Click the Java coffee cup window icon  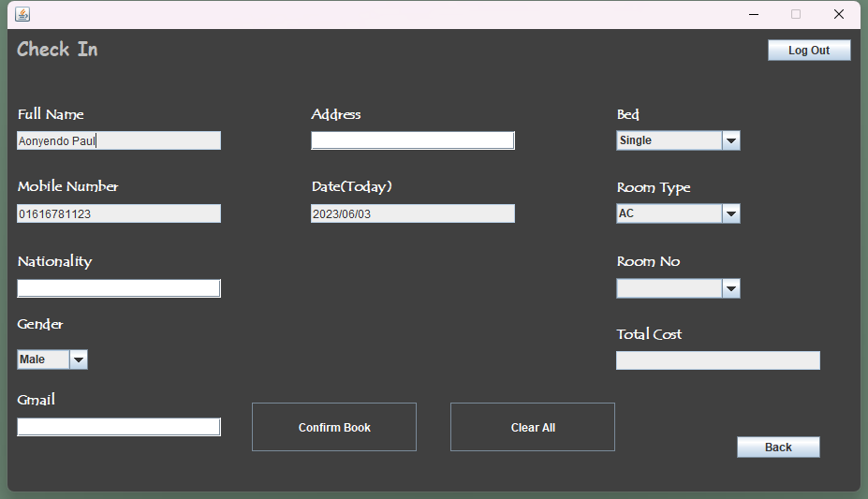pyautogui.click(x=22, y=14)
